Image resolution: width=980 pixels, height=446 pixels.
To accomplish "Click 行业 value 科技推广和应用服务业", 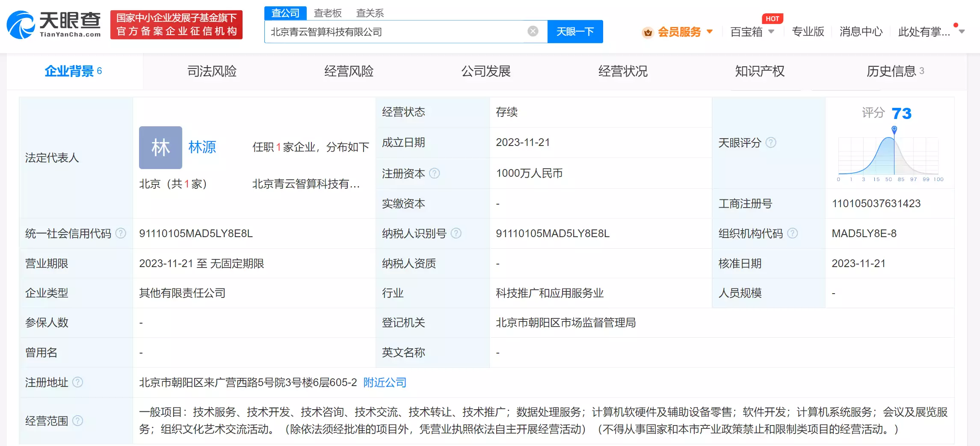I will 550,293.
